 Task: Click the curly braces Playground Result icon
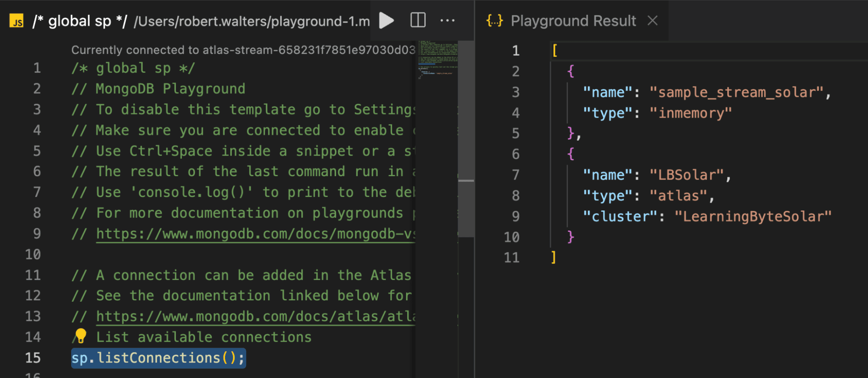point(495,20)
